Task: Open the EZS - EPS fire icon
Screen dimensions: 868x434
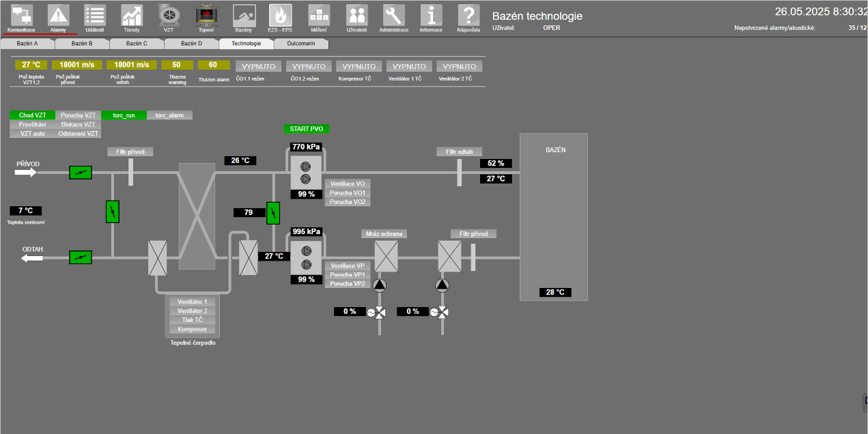Action: coord(280,15)
